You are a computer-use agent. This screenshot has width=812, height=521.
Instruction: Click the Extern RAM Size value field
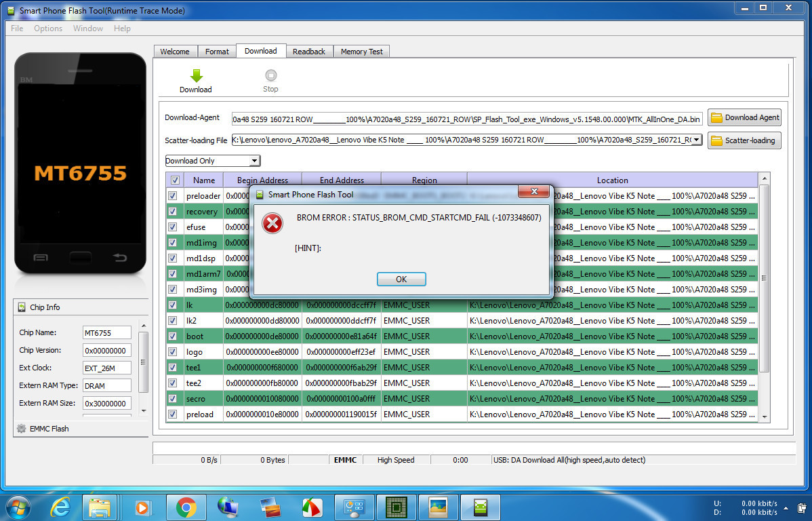107,404
